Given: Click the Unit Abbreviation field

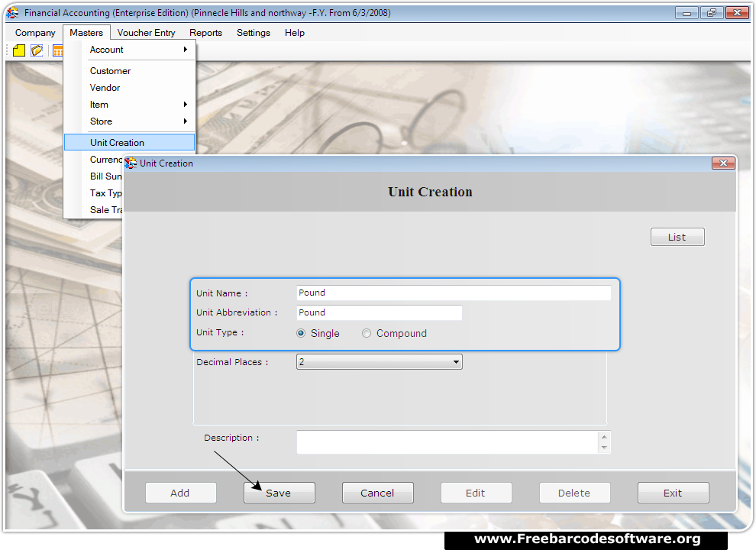Looking at the screenshot, I should point(380,312).
